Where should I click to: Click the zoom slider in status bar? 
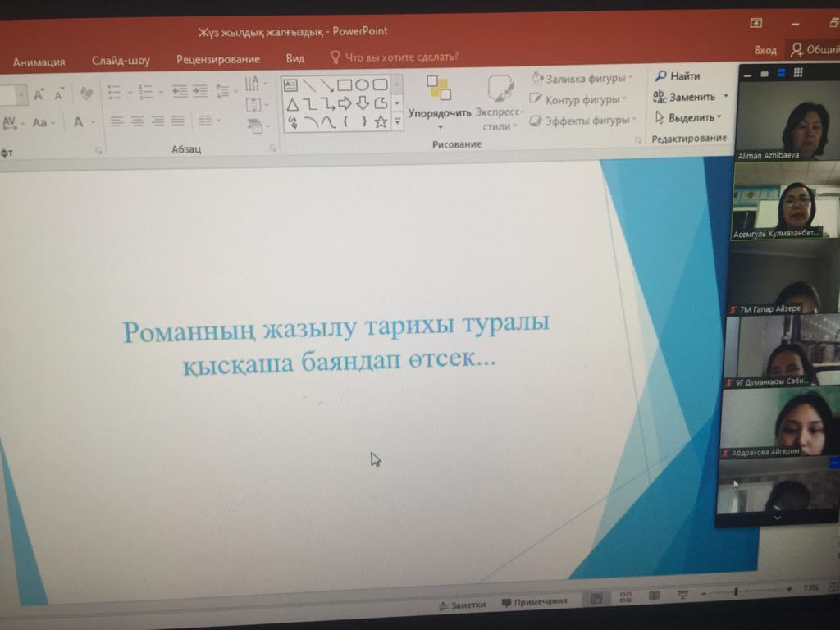tap(737, 591)
